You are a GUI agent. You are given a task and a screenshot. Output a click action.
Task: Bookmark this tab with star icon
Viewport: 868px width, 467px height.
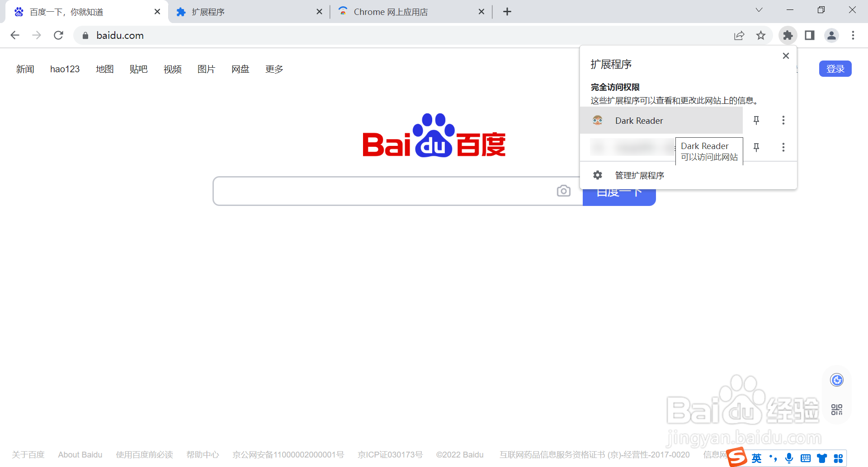[761, 35]
